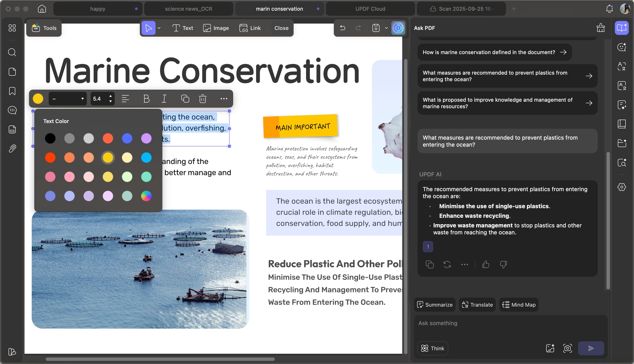Click the copy text block icon
Viewport: 634px width, 364px height.
pyautogui.click(x=185, y=99)
